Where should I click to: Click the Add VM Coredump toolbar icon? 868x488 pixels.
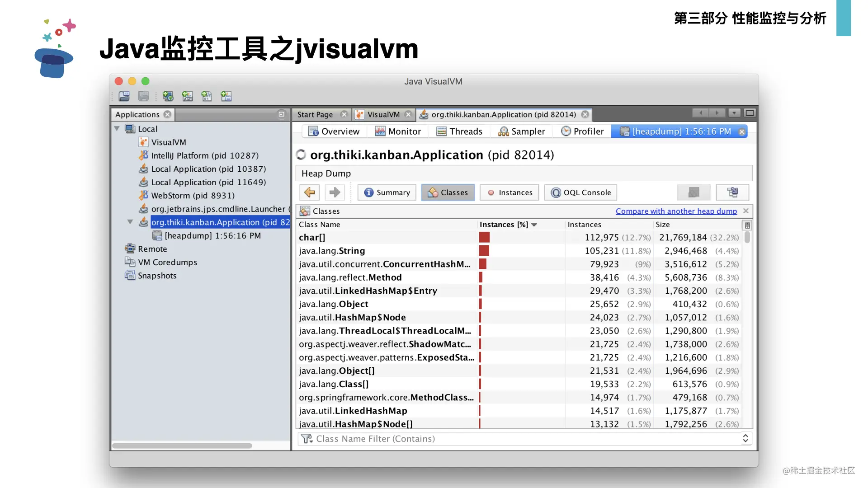coord(207,96)
